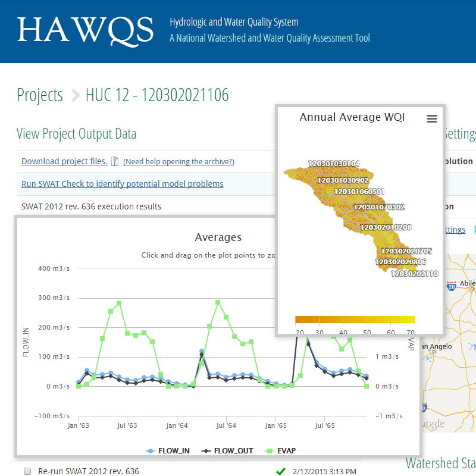
Task: Toggle FLOW_IN series in chart legend
Action: click(168, 451)
